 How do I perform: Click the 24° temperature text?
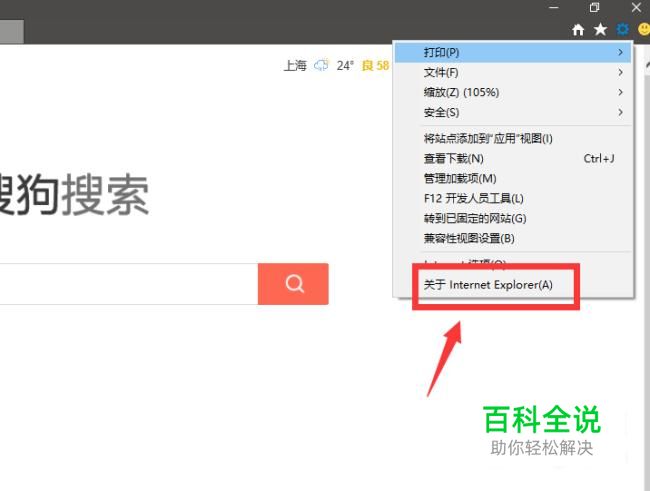coord(345,66)
